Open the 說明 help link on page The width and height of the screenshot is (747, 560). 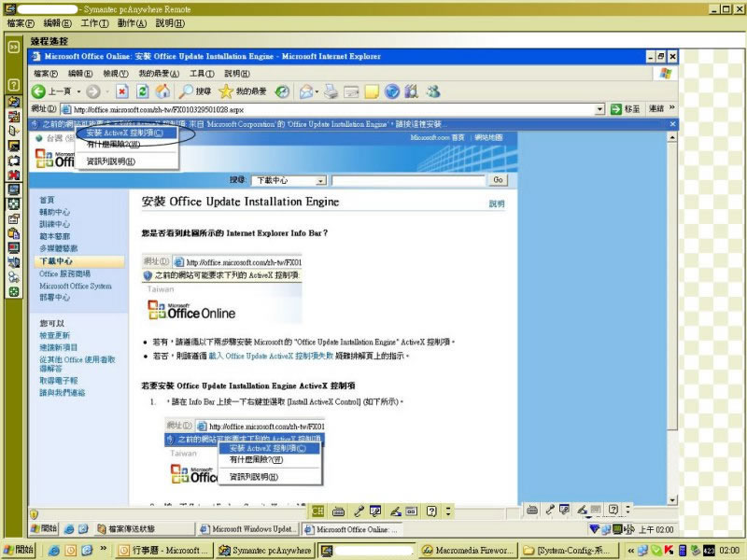tap(497, 203)
